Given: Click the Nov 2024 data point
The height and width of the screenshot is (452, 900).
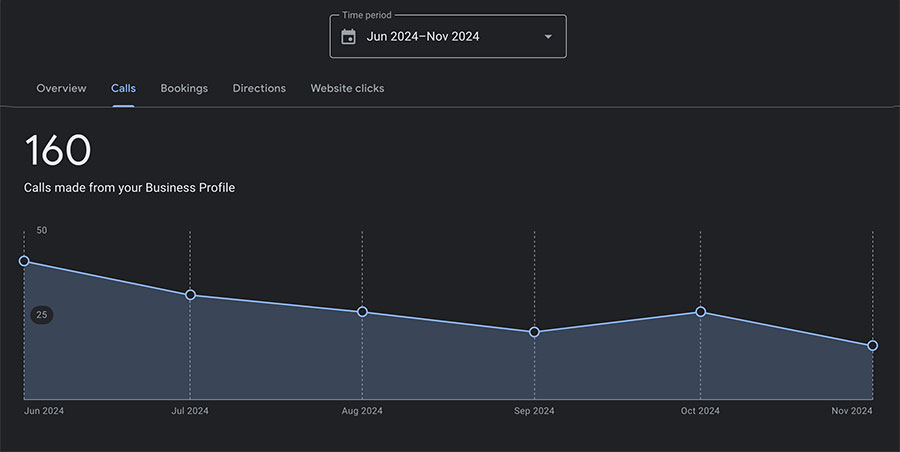Looking at the screenshot, I should click(872, 345).
